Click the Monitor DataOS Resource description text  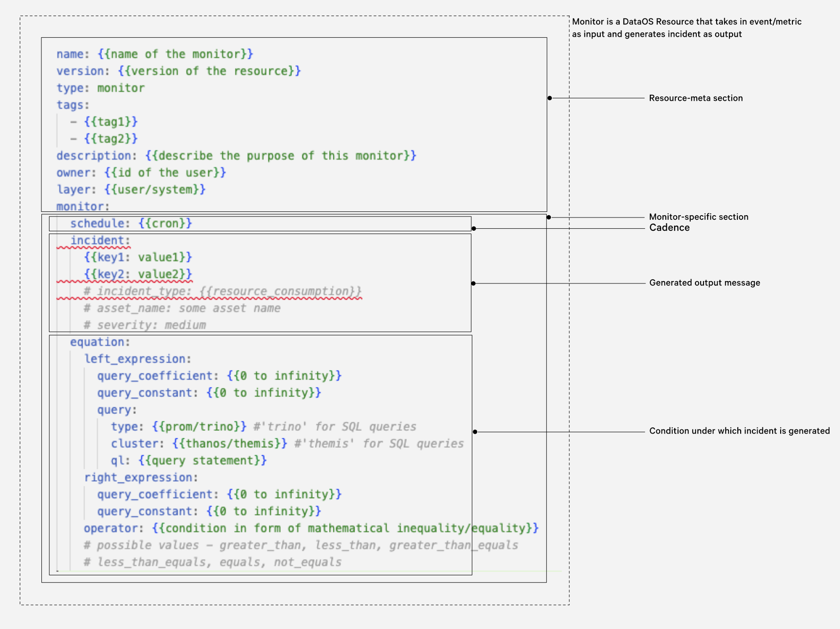(686, 28)
